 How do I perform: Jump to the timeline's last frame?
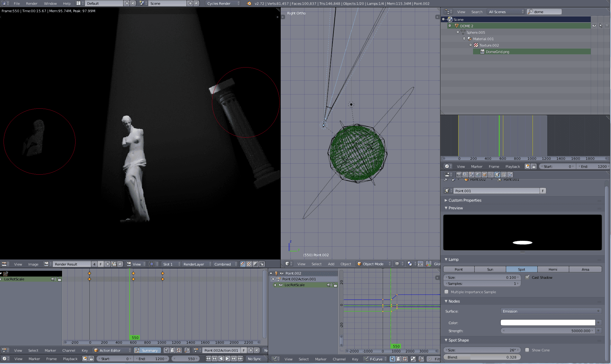click(240, 359)
